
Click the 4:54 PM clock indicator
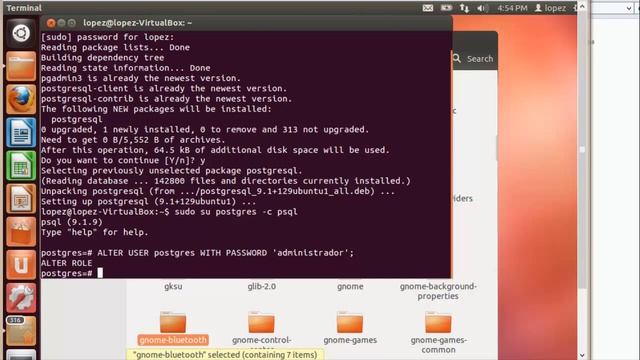(x=512, y=8)
